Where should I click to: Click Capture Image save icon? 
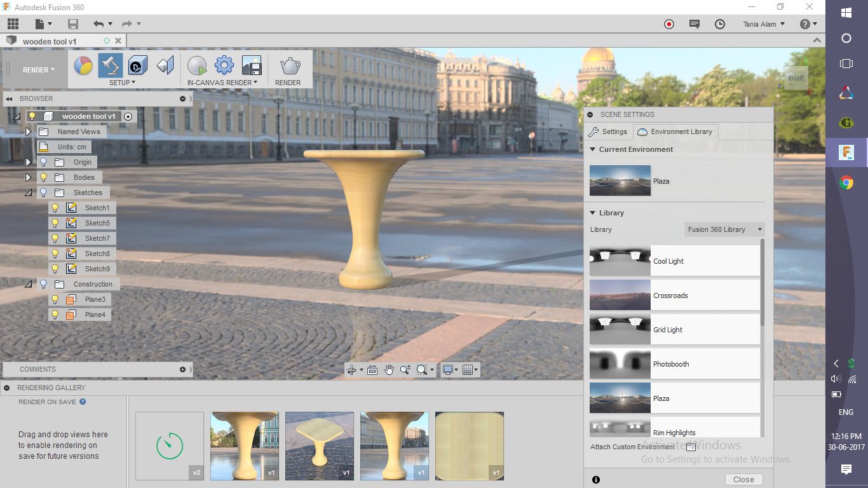coord(252,65)
